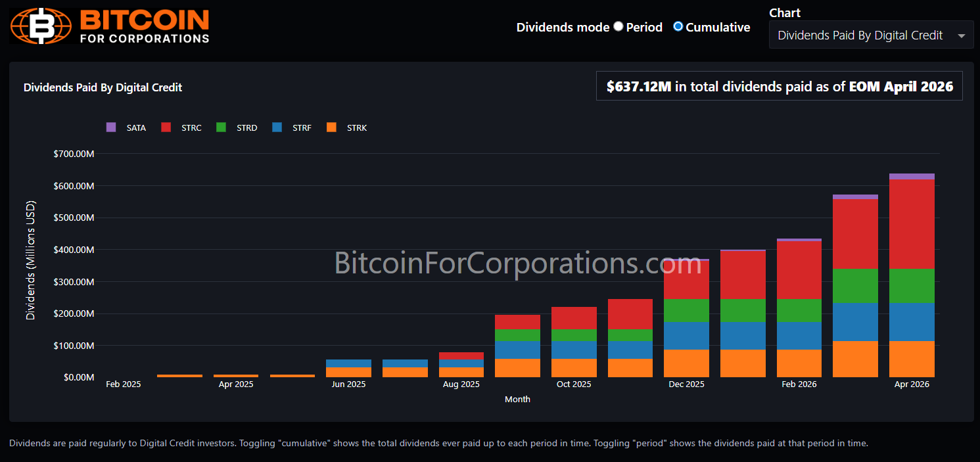The image size is (980, 462).
Task: Click the purple SATA segment of Mar 2026 bar
Action: click(x=855, y=196)
